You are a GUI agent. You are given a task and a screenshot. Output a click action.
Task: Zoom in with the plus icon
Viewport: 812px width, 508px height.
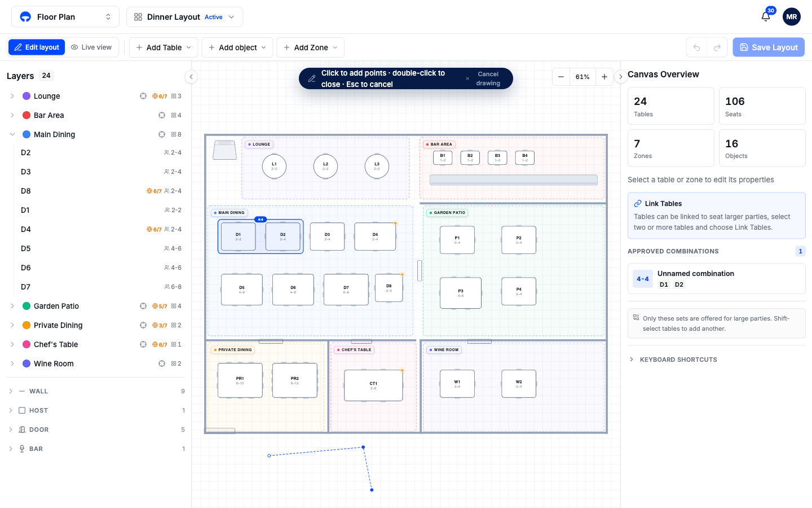(604, 77)
